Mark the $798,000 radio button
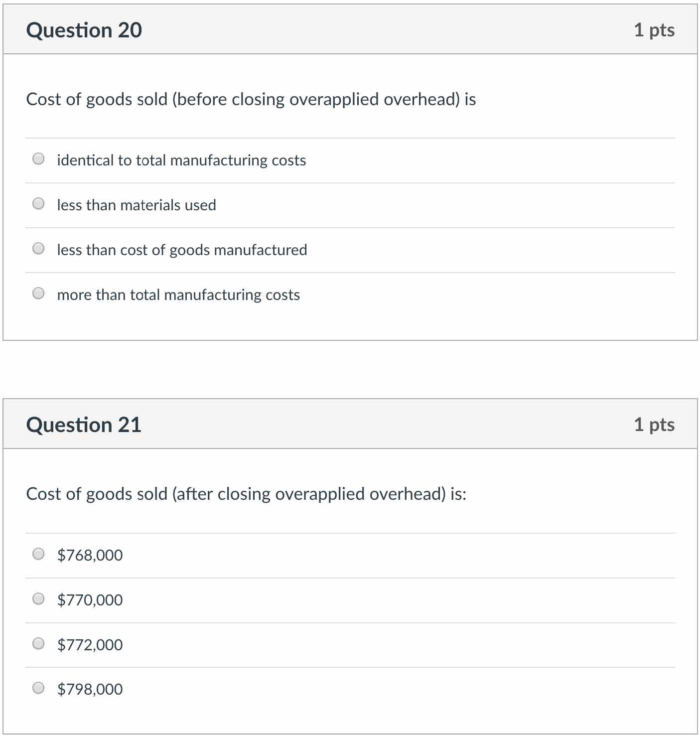This screenshot has width=700, height=735. 38,688
